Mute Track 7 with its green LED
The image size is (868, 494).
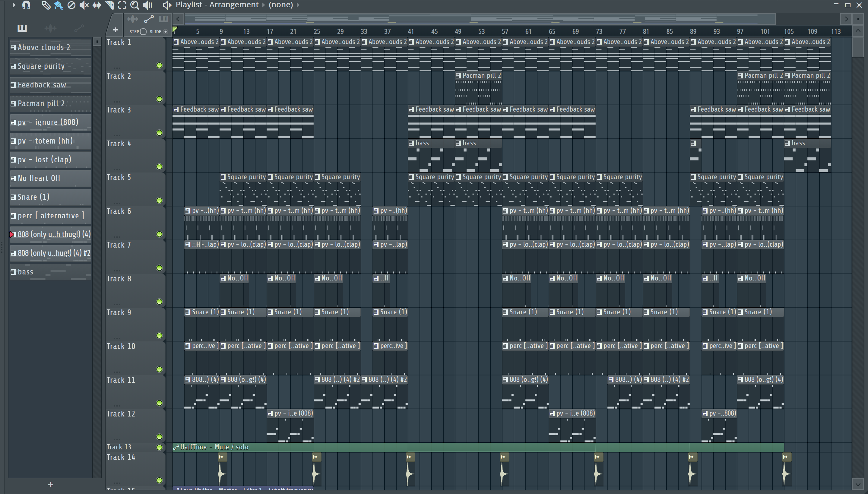point(159,268)
